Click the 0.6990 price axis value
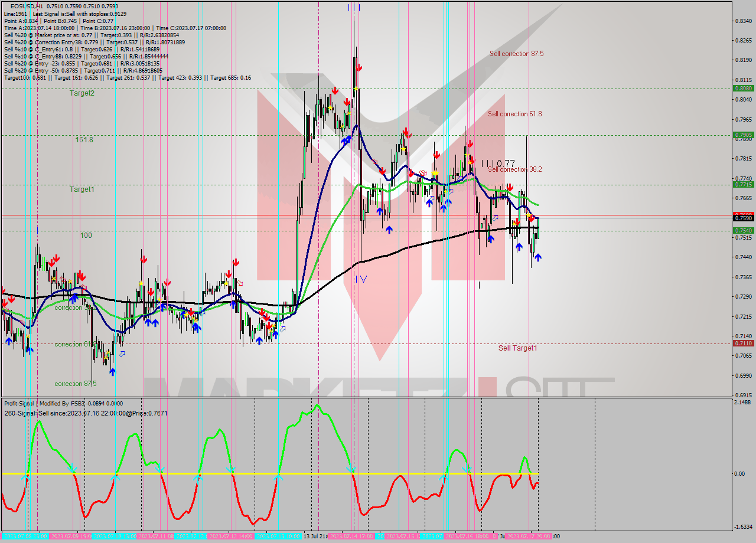Screen dimensions: 756x543 743,375
